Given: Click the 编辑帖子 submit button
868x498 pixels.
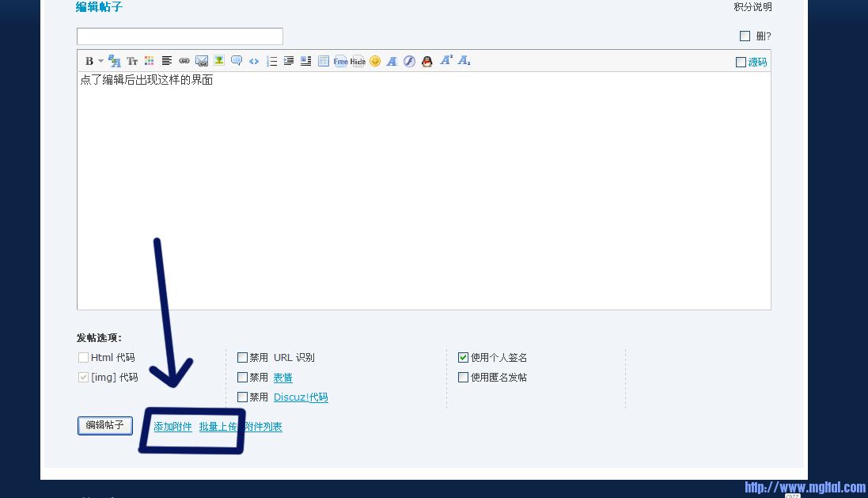Looking at the screenshot, I should click(104, 425).
